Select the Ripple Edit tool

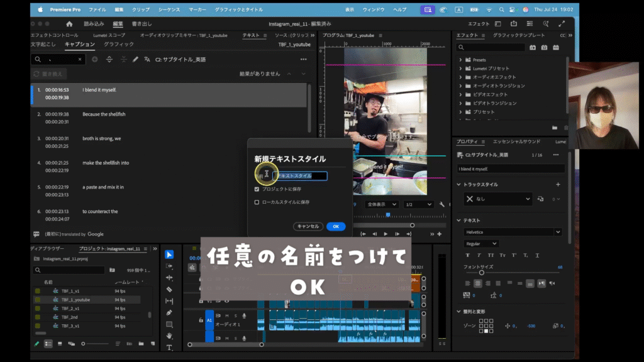click(169, 278)
